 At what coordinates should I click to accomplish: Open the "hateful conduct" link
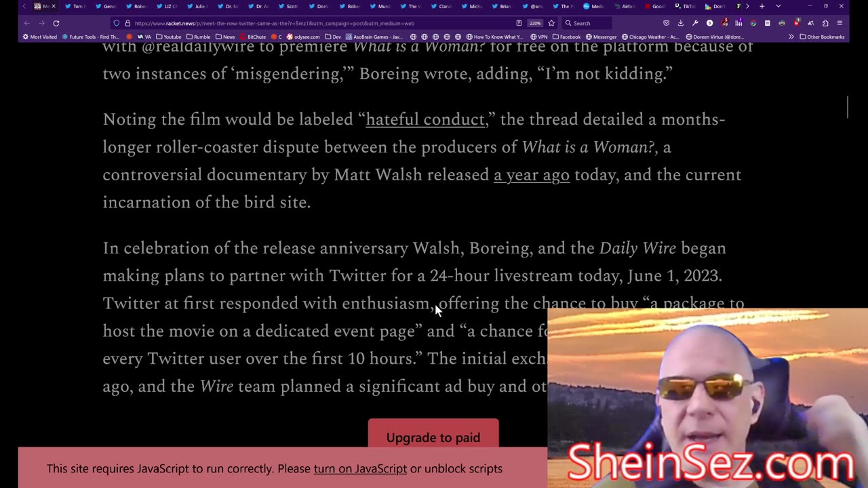click(425, 119)
